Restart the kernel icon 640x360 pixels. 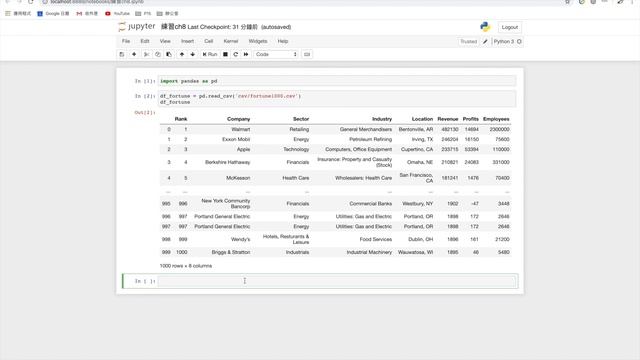(x=236, y=54)
